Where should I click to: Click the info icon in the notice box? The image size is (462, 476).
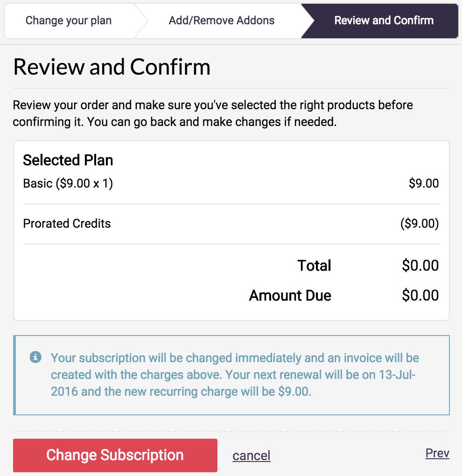point(35,357)
